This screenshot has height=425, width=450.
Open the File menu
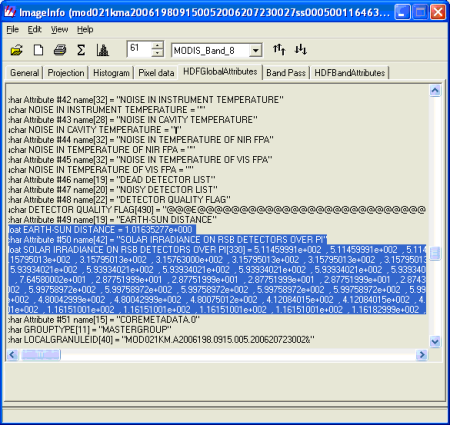click(13, 30)
